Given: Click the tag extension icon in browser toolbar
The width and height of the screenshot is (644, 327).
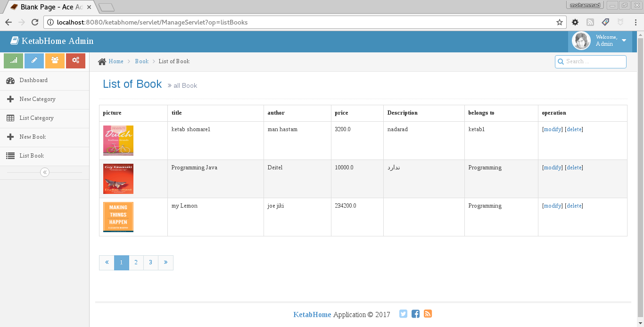Looking at the screenshot, I should (x=606, y=22).
